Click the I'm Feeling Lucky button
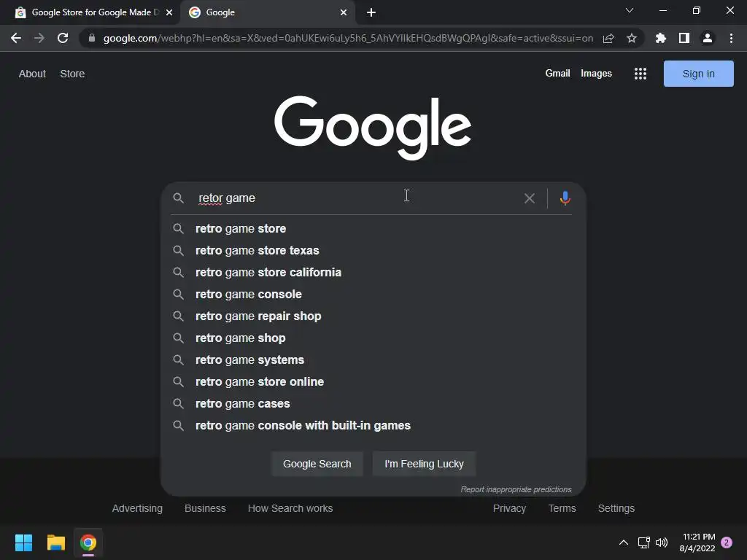The height and width of the screenshot is (560, 747). (x=424, y=464)
